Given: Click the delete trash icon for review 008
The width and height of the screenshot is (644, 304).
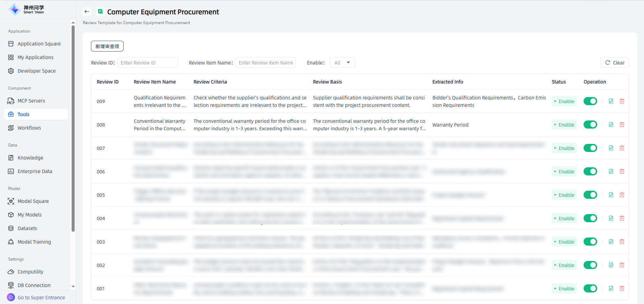Looking at the screenshot, I should coord(622,125).
